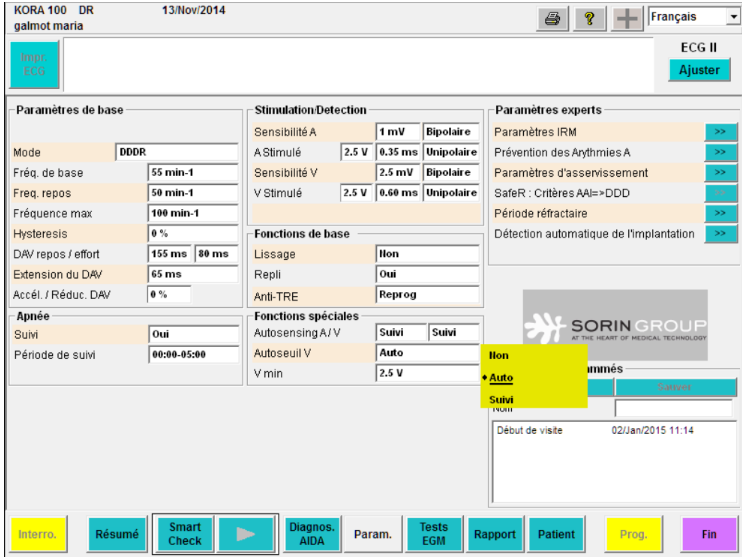Select Suivi in the Autoseuil popup

pos(501,399)
